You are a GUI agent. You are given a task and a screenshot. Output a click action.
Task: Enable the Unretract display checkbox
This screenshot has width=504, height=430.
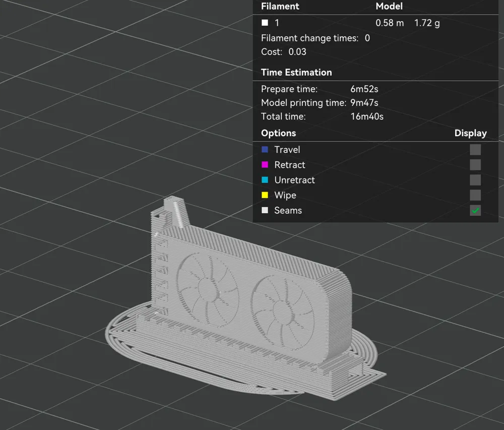tap(474, 179)
